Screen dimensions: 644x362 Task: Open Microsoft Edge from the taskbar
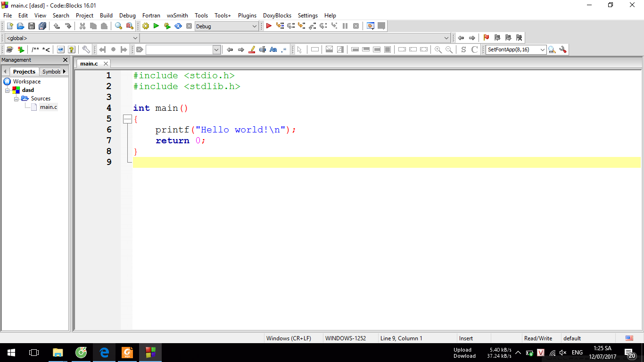point(104,352)
